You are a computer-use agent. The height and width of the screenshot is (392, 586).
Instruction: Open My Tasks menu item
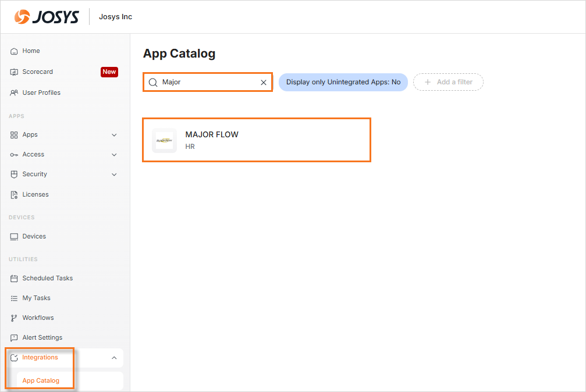click(x=36, y=298)
